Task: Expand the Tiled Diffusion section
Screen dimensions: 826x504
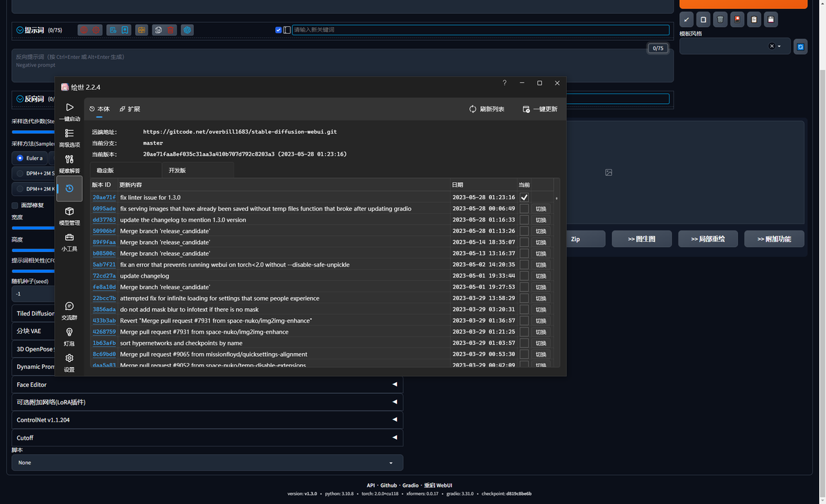Action: pos(35,314)
